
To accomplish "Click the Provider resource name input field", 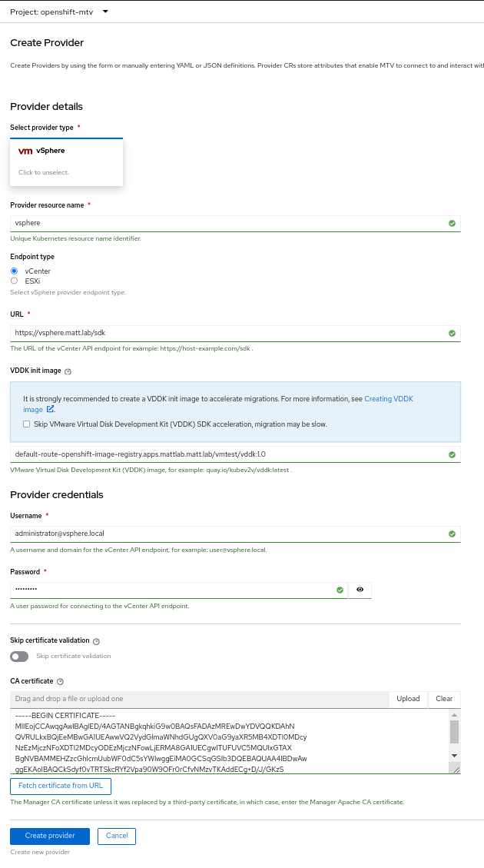I will pos(235,223).
